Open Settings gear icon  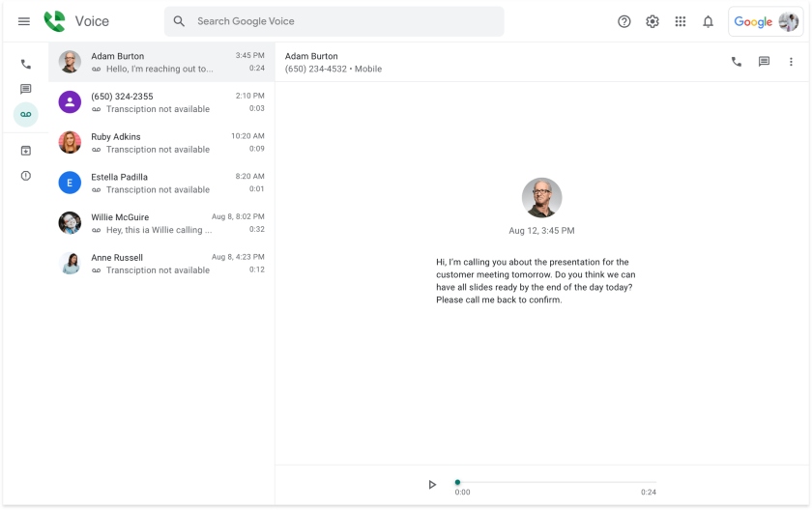[652, 21]
